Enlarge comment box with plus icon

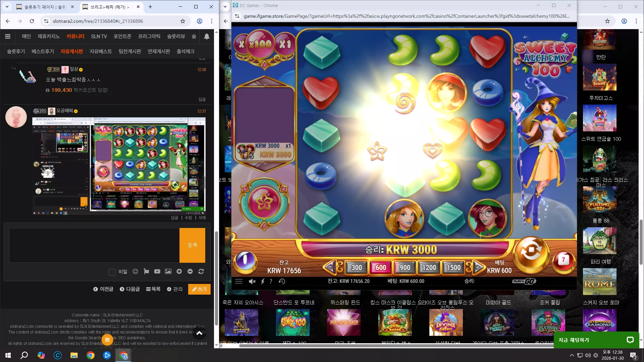[x=179, y=271]
